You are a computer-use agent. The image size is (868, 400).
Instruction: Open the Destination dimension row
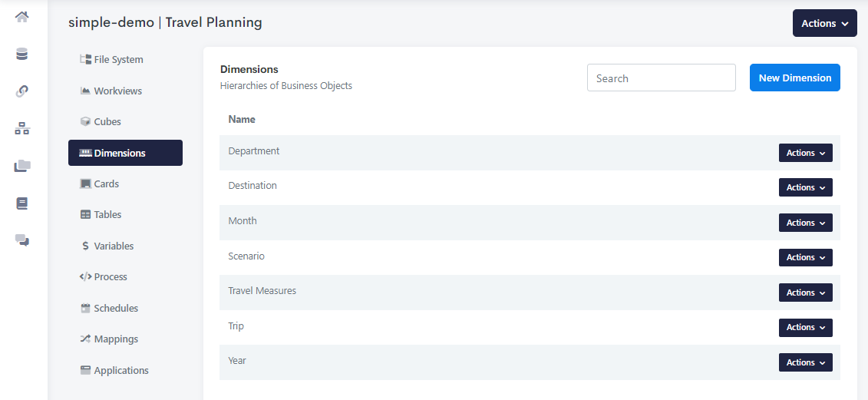click(x=252, y=186)
